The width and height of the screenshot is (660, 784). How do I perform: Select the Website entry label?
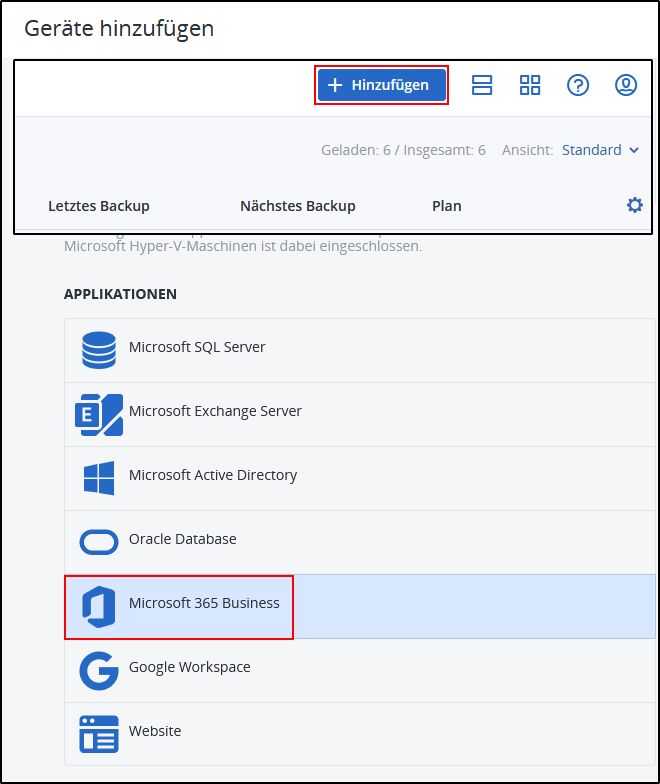155,731
